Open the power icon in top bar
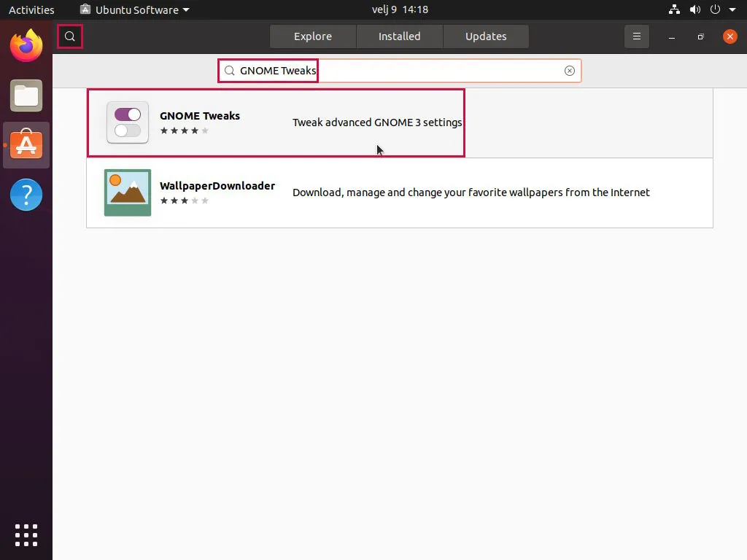 (715, 9)
